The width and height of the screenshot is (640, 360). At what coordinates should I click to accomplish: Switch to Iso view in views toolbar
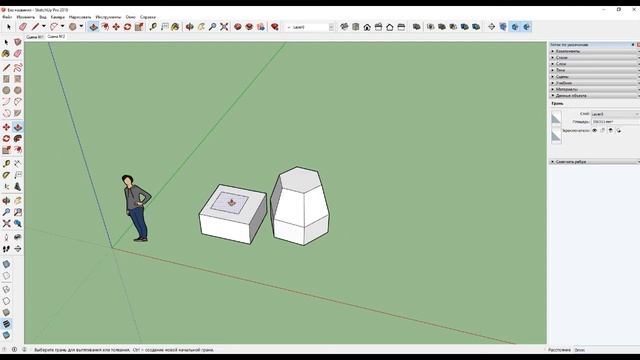click(344, 27)
